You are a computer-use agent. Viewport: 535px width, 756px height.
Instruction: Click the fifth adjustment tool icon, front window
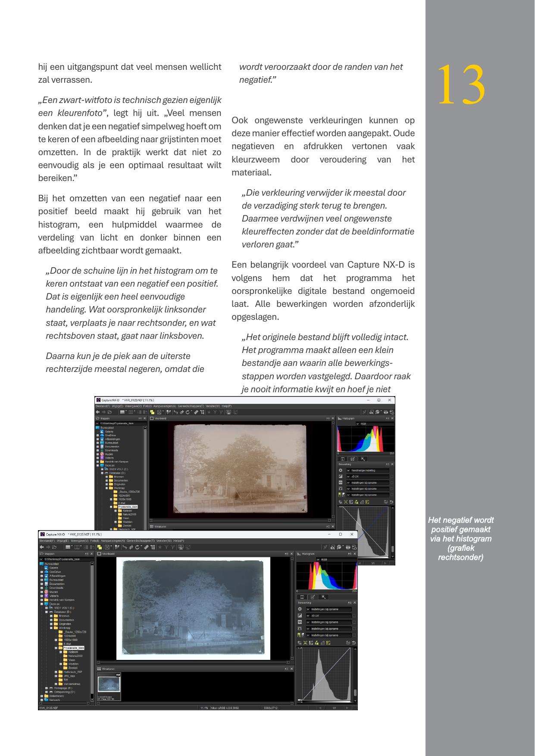(x=322, y=643)
